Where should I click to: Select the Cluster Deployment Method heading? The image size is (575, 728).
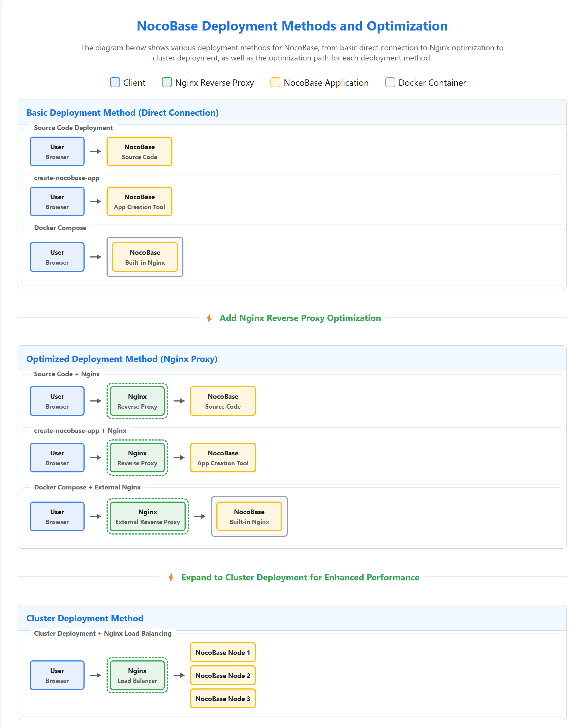pos(85,618)
